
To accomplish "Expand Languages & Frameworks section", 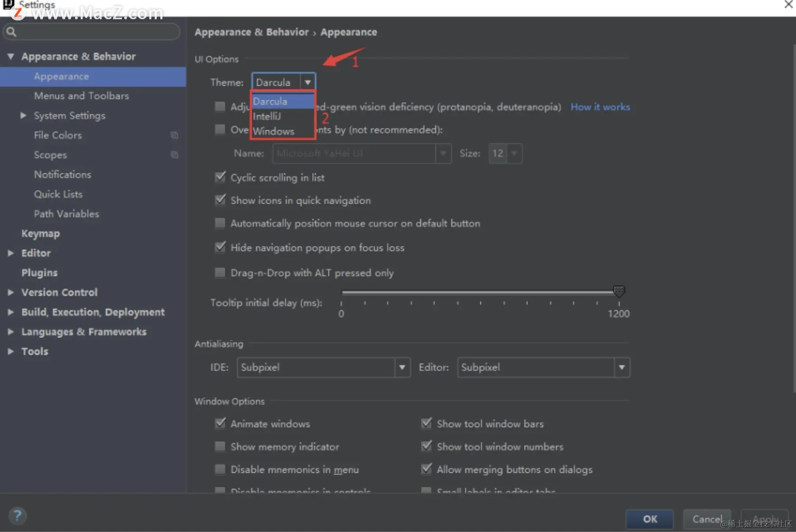I will [10, 331].
